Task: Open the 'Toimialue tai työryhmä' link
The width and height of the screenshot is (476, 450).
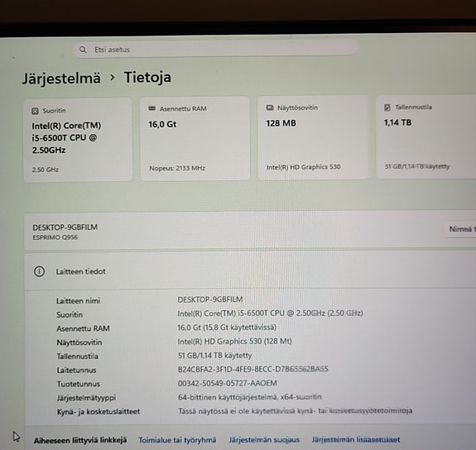Action: coord(178,440)
